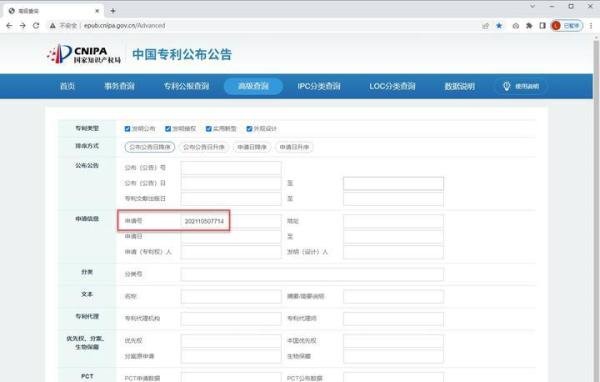Click the 使用说明 lightbulb button
Image resolution: width=600 pixels, height=382 pixels.
tap(520, 86)
